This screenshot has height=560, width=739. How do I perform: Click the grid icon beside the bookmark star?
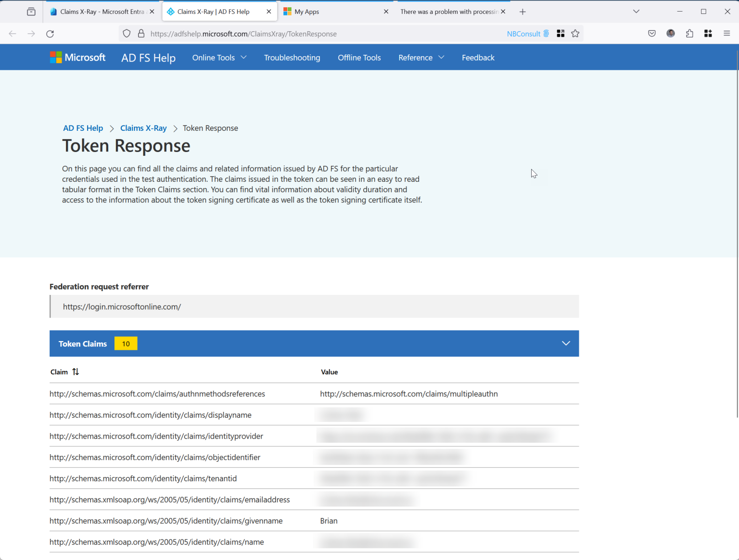[x=561, y=33]
